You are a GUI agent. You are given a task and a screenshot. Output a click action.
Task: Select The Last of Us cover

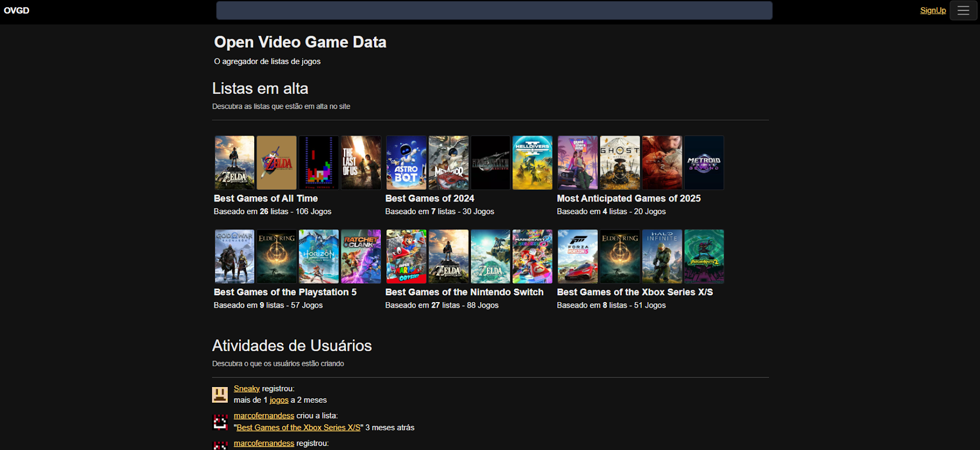coord(361,163)
